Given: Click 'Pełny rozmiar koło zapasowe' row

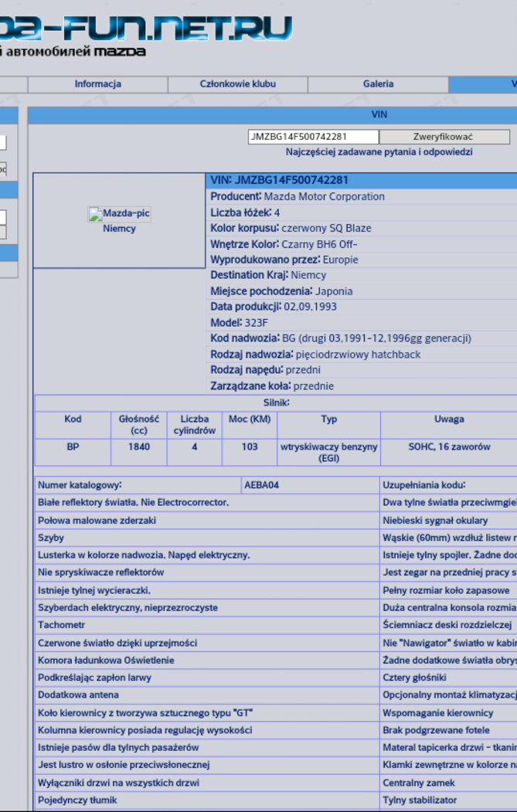Looking at the screenshot, I should point(449,590).
